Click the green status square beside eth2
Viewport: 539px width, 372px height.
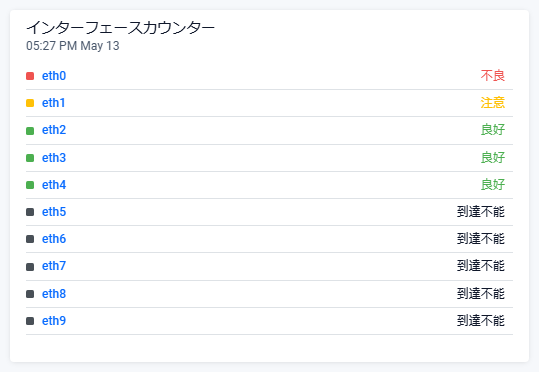pyautogui.click(x=30, y=131)
